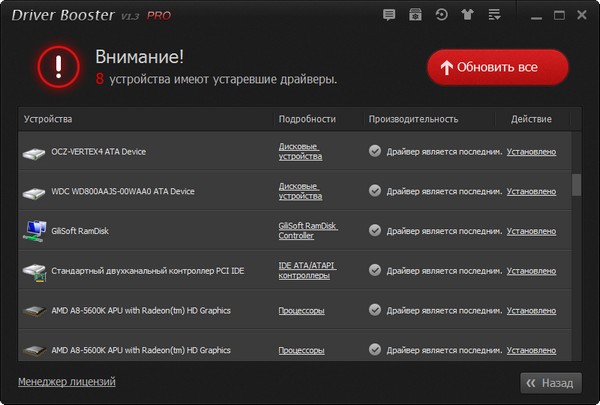Open the restore history icon
600x405 pixels.
click(441, 15)
